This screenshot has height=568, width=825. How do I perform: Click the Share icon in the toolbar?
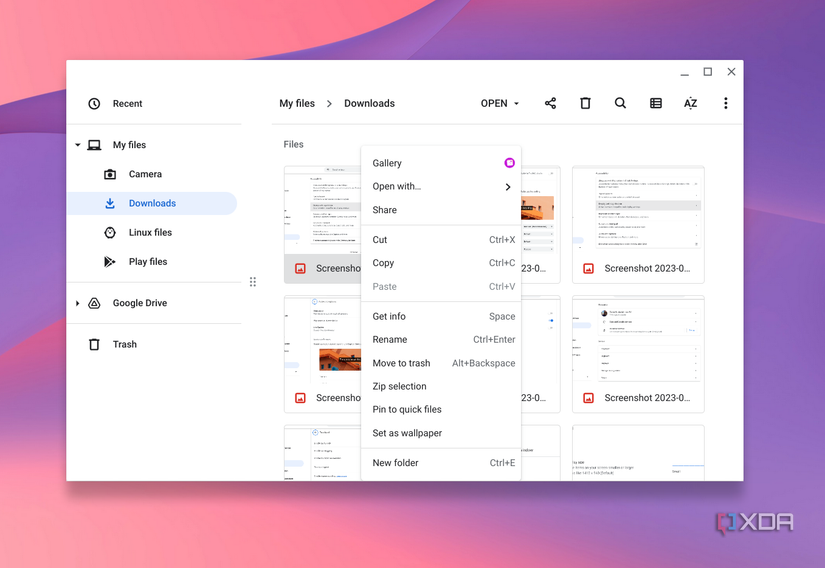click(550, 103)
